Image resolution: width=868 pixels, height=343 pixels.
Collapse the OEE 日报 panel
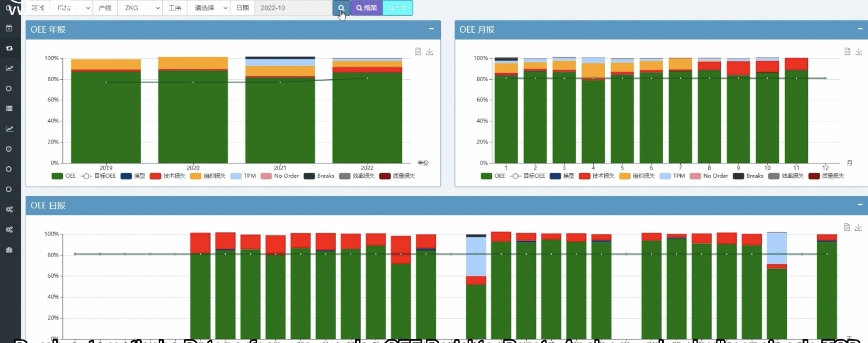[860, 204]
